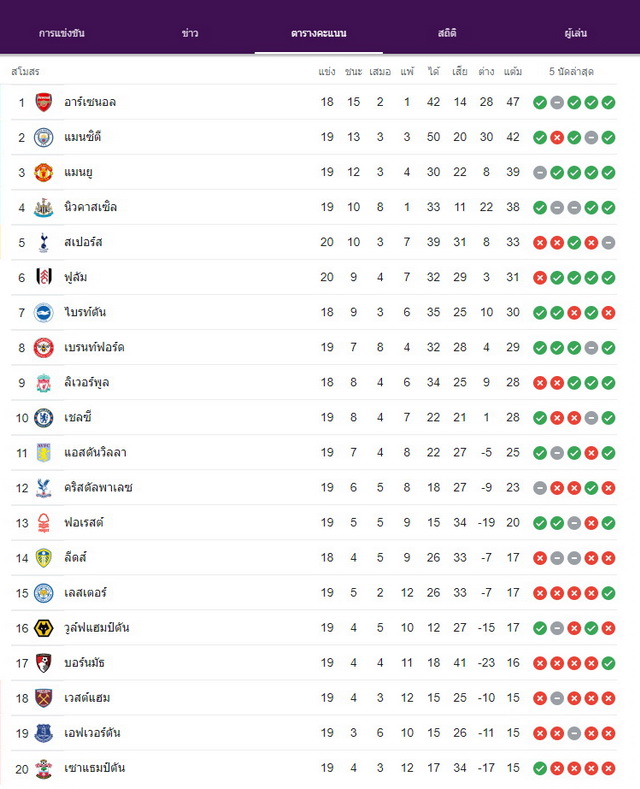Click the Liverpool club crest
This screenshot has height=789, width=640.
(x=44, y=383)
